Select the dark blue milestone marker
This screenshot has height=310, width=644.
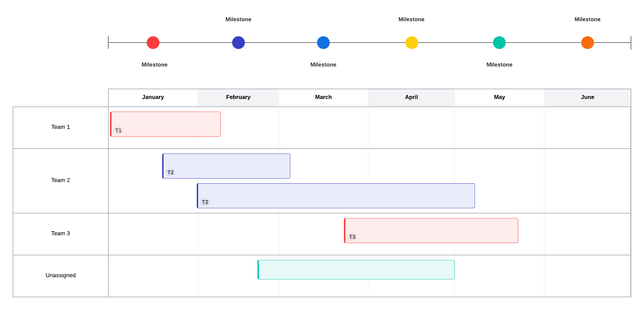tap(238, 43)
